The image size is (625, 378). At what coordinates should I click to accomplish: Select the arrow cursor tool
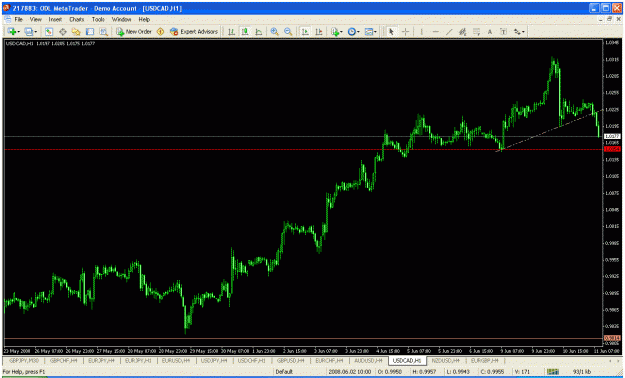coord(391,32)
